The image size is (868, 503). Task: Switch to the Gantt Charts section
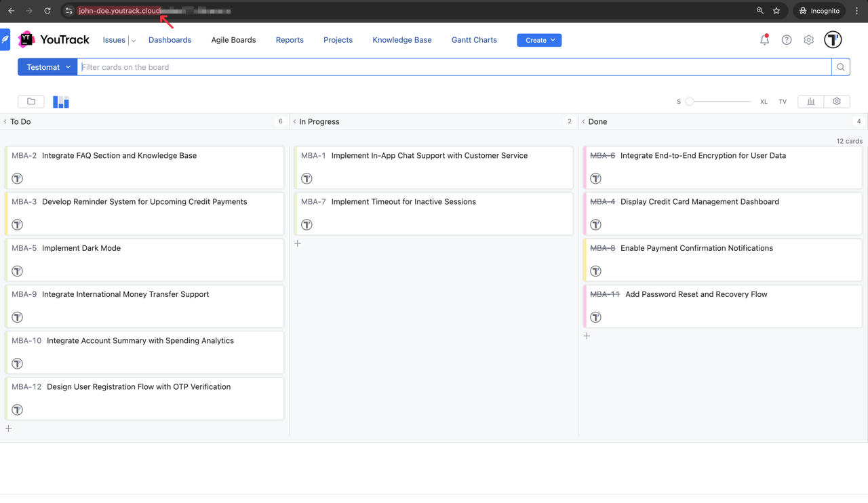[x=473, y=40]
